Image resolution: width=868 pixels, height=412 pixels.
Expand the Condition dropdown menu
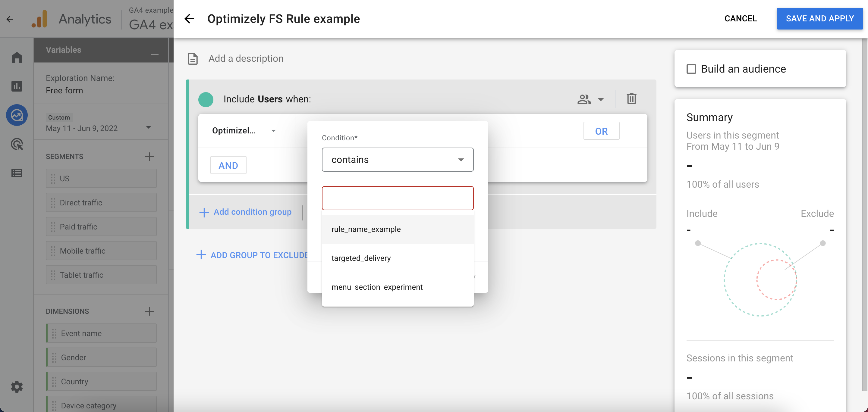coord(397,159)
